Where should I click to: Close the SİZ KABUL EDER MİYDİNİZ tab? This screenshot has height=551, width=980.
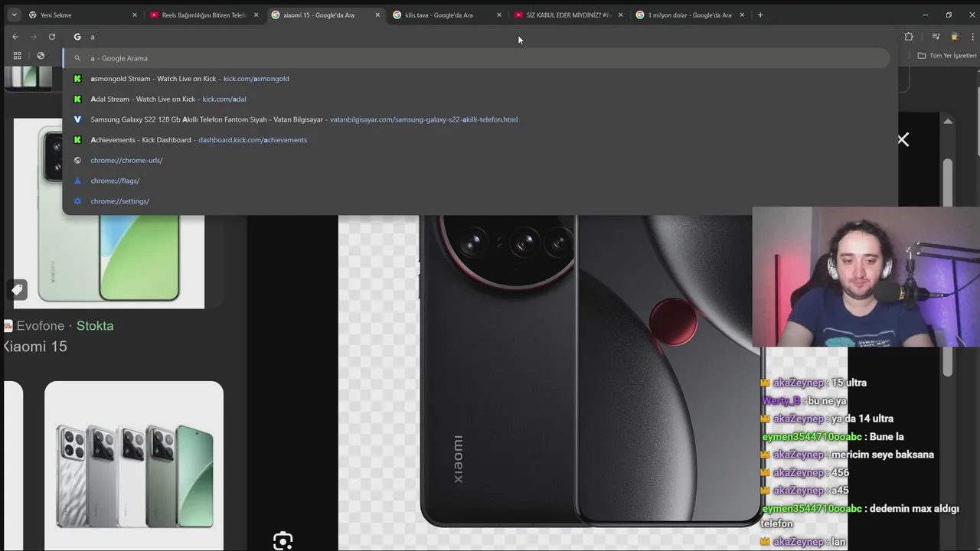click(x=620, y=15)
